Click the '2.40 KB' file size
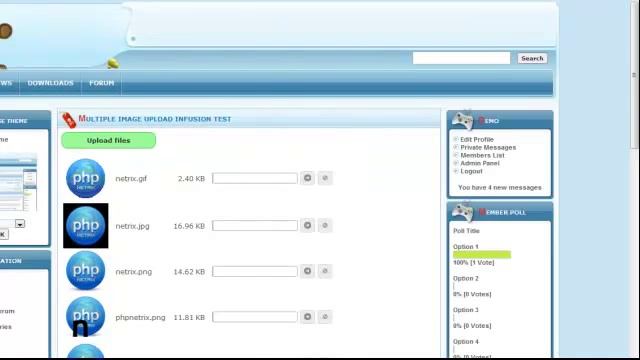 click(191, 178)
